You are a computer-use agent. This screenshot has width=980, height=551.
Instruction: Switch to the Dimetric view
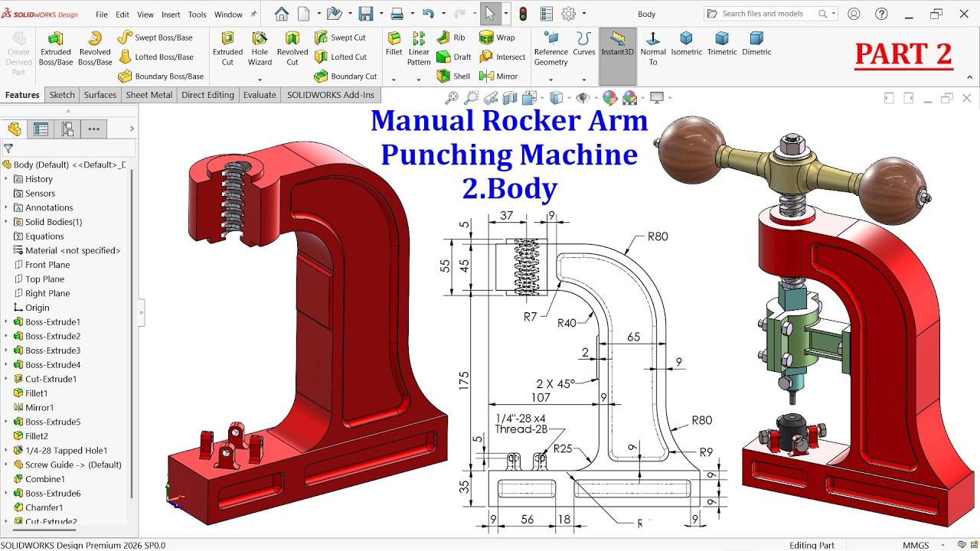(x=756, y=44)
